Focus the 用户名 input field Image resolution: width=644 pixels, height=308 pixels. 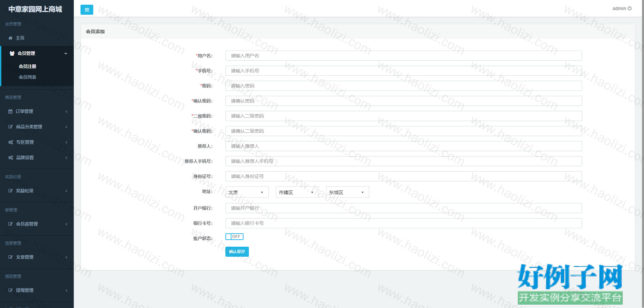(404, 56)
